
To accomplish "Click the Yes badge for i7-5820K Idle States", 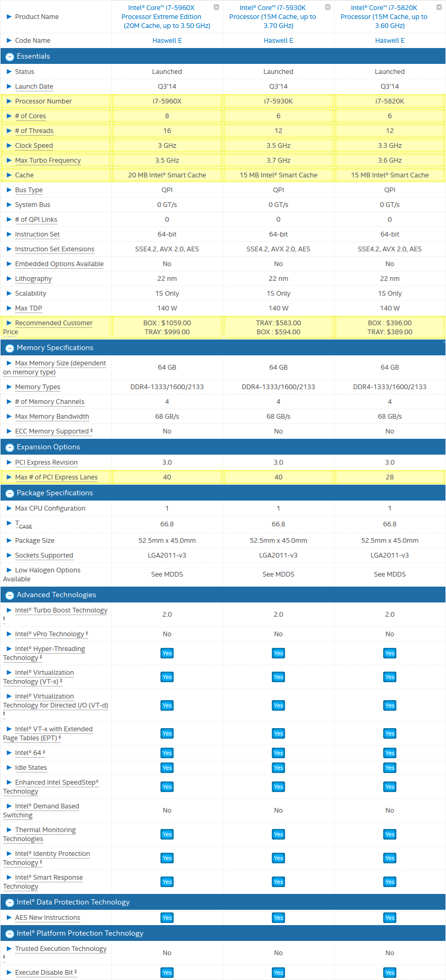I will [x=390, y=768].
